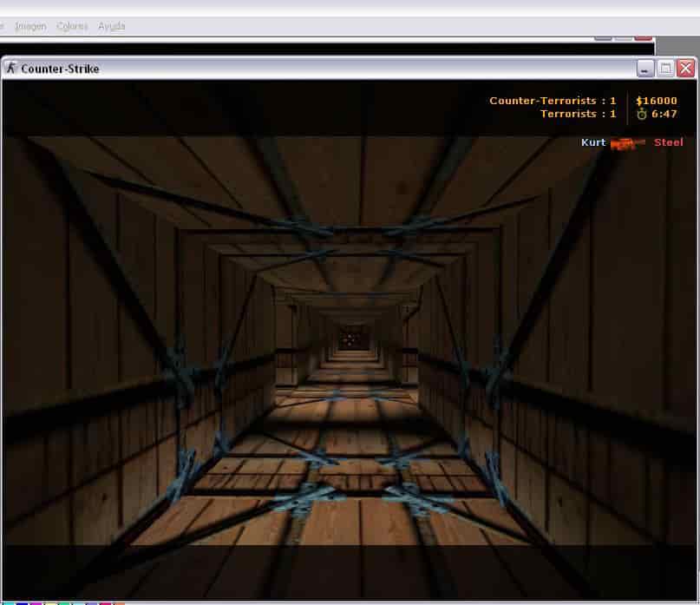This screenshot has height=605, width=700.
Task: Minimize the Counter-Strike window
Action: pyautogui.click(x=645, y=69)
